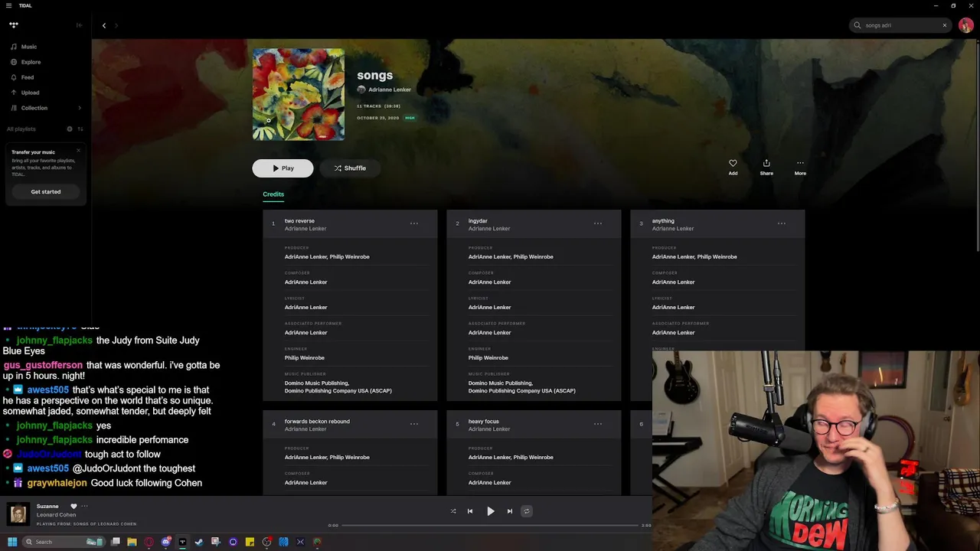Click the now playing Suzanne cover thumbnail
The image size is (980, 551).
tap(18, 514)
